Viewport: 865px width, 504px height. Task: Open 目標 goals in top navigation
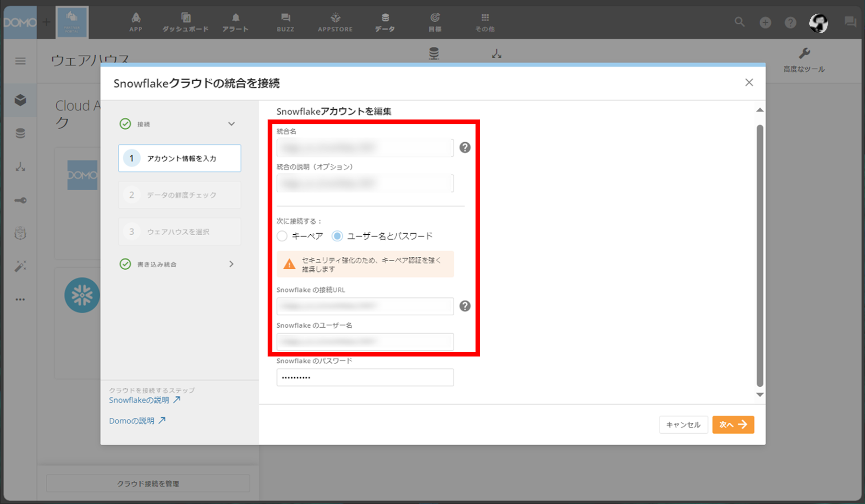pyautogui.click(x=435, y=22)
